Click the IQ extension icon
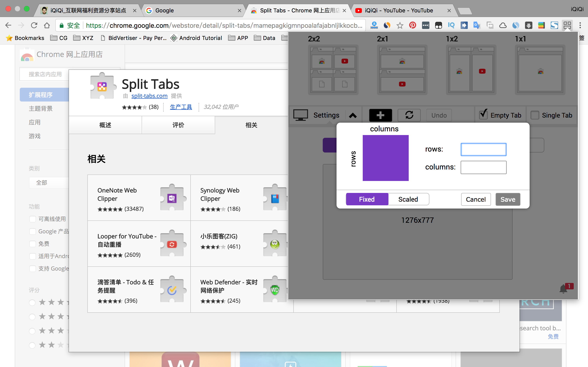588x367 pixels. tap(451, 25)
